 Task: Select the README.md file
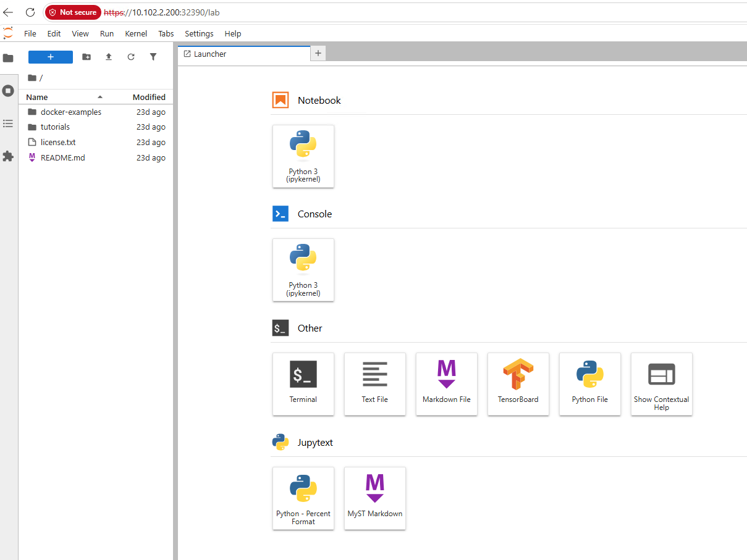(96, 157)
